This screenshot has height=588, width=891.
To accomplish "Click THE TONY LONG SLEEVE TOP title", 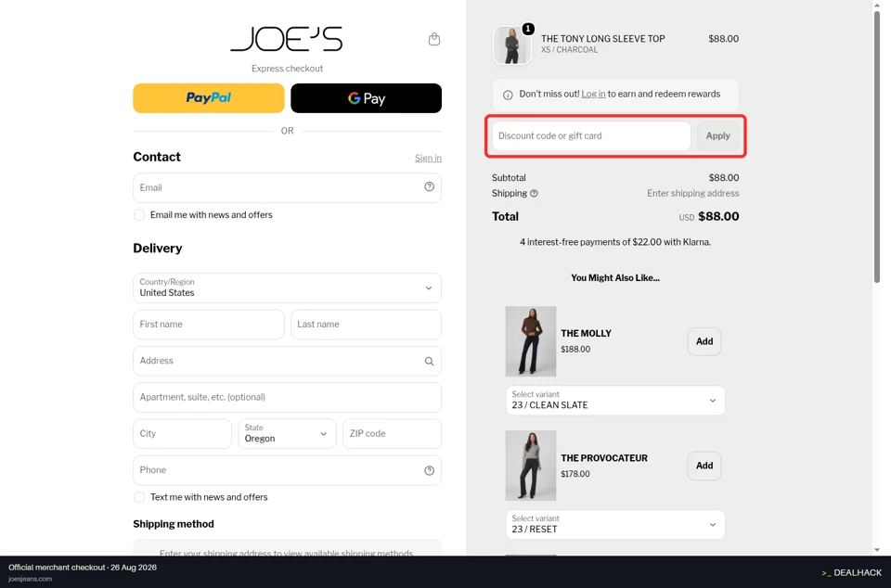I will 603,39.
